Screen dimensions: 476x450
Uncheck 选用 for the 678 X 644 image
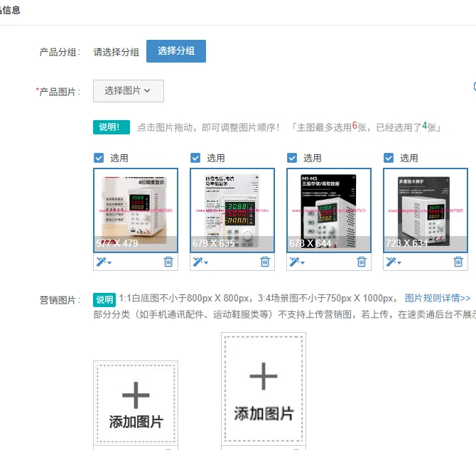point(292,158)
